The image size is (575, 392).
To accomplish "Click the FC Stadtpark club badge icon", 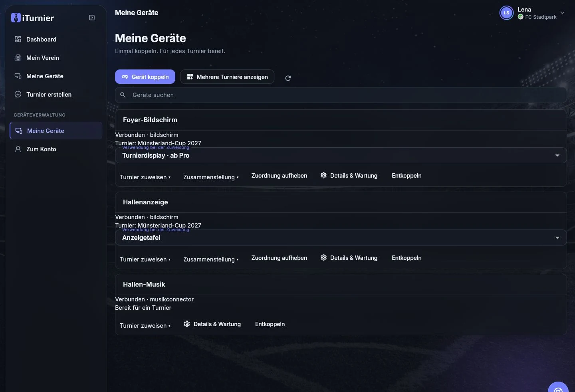I will click(521, 17).
